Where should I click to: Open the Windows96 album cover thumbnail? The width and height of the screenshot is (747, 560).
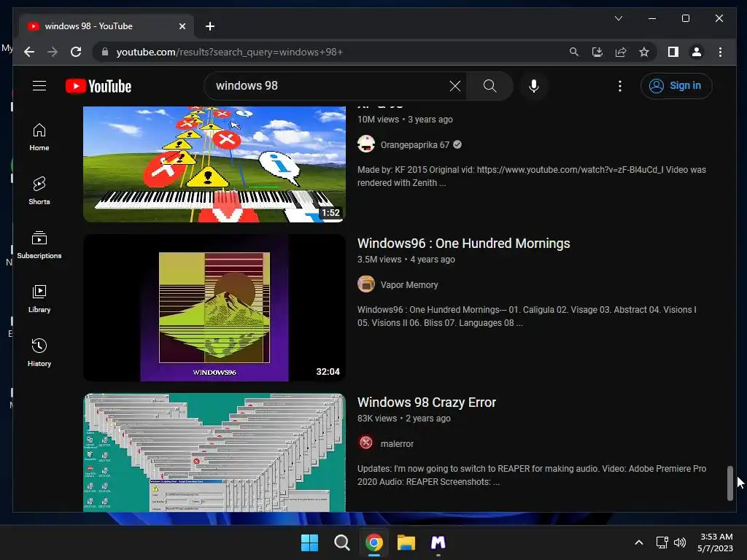(x=214, y=308)
